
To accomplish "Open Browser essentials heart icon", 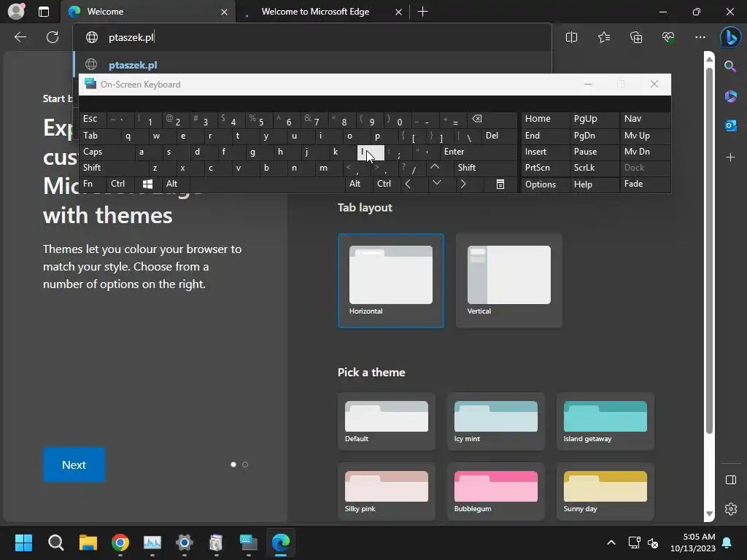I will click(x=668, y=37).
